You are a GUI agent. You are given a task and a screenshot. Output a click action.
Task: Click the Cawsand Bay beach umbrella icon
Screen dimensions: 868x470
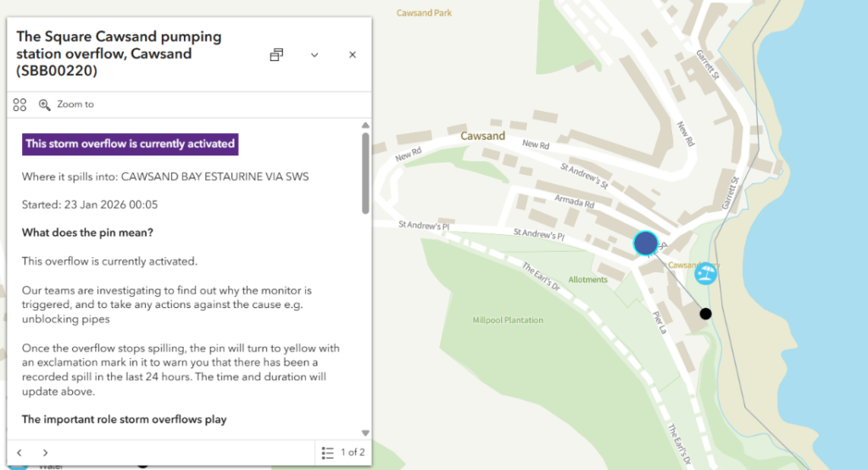pos(705,274)
